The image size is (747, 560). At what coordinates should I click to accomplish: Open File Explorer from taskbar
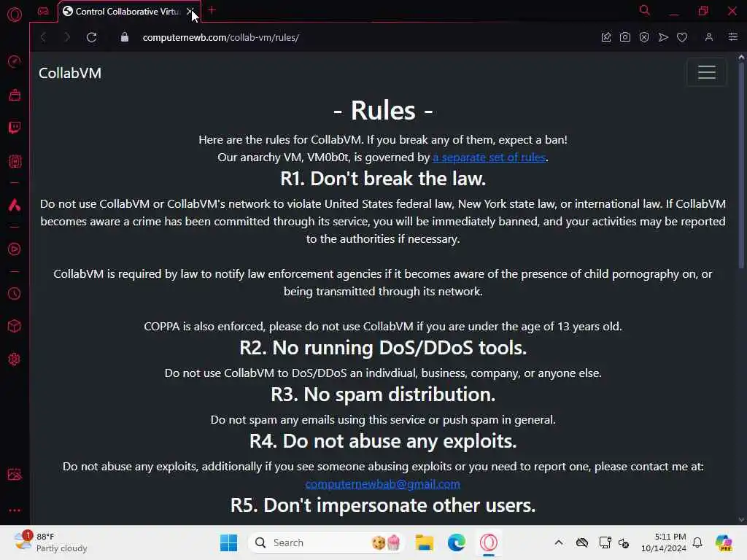(424, 542)
